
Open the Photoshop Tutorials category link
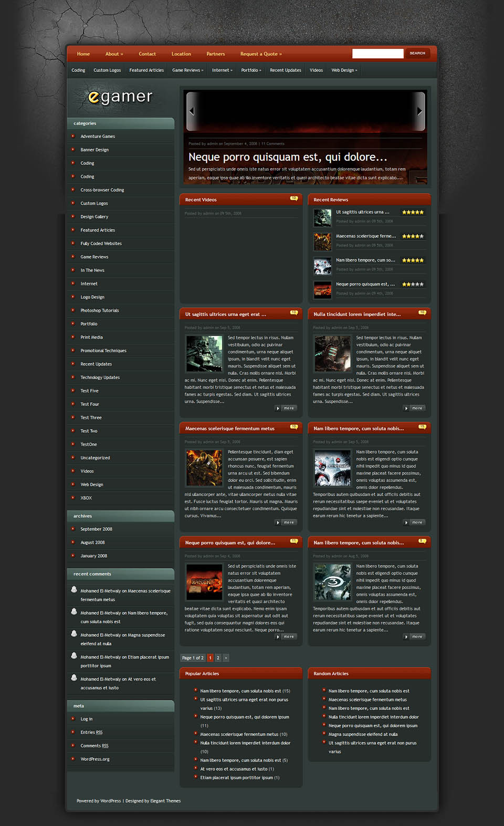100,310
